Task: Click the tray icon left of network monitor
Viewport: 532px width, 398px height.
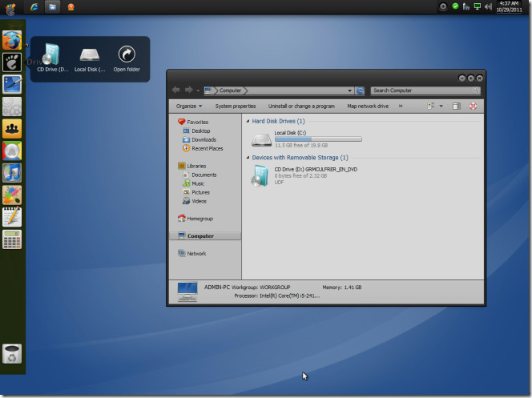Action: 466,6
